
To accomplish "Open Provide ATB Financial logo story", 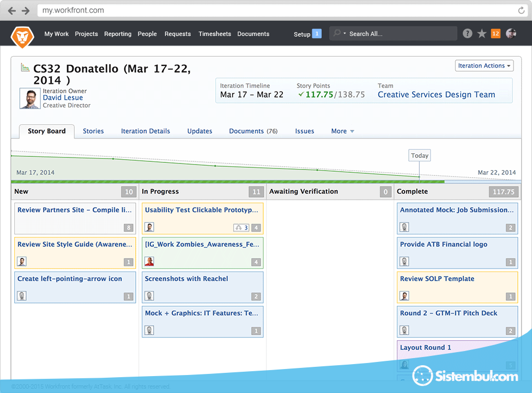I will coord(444,244).
